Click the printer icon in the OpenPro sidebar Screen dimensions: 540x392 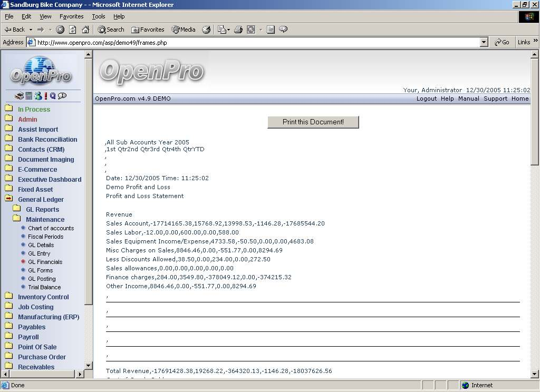click(x=20, y=96)
